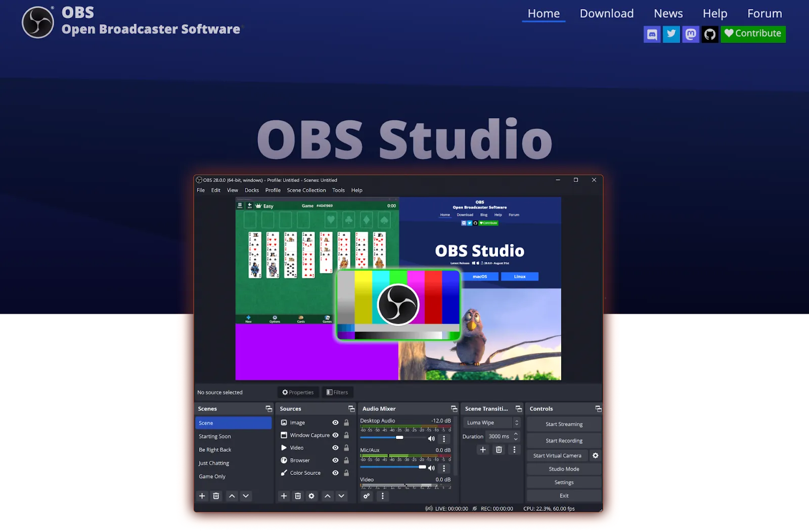809x532 pixels.
Task: Toggle visibility of Color Source
Action: coord(335,473)
